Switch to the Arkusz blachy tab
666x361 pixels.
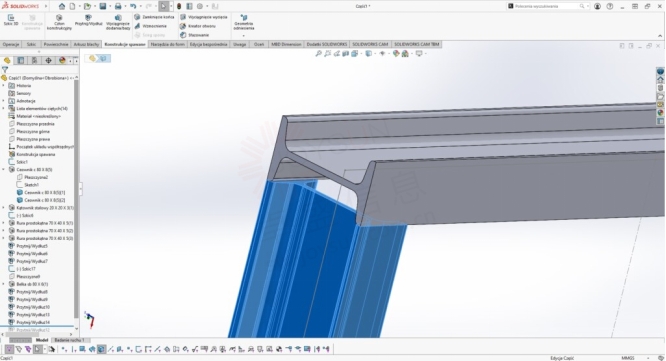86,44
